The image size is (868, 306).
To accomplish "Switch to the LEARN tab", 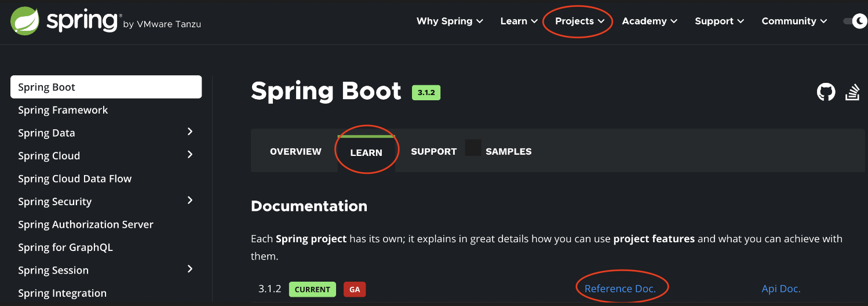I will coord(366,152).
